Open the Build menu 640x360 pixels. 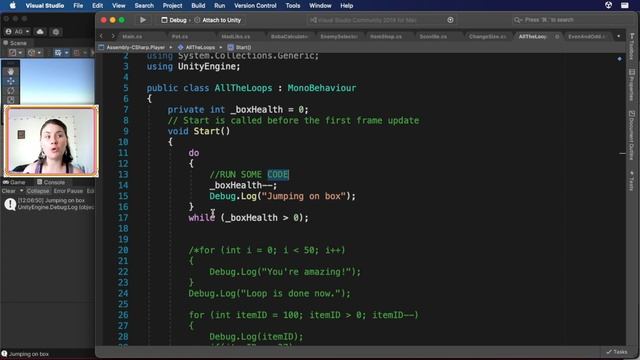coord(198,5)
